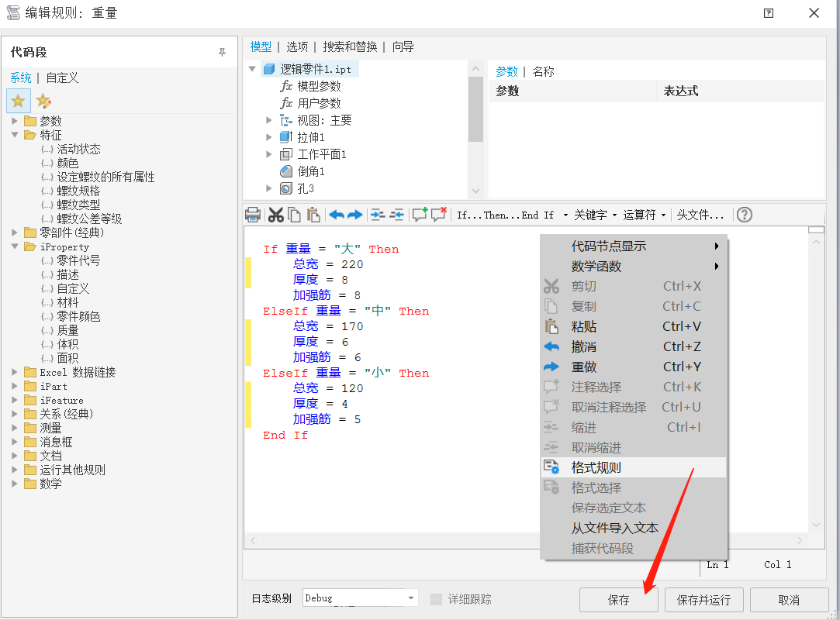Choose 重做 from context menu
Image resolution: width=840 pixels, height=620 pixels.
634,367
